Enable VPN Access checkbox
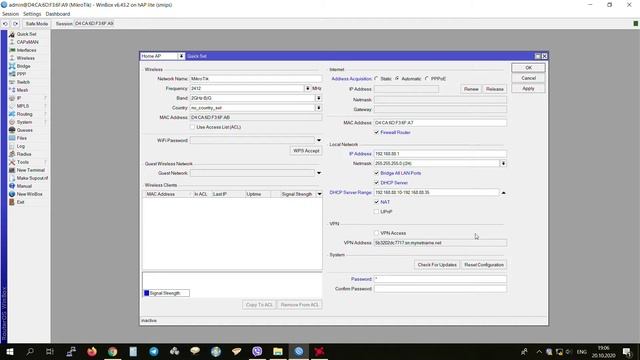The height and width of the screenshot is (360, 640). click(x=376, y=233)
